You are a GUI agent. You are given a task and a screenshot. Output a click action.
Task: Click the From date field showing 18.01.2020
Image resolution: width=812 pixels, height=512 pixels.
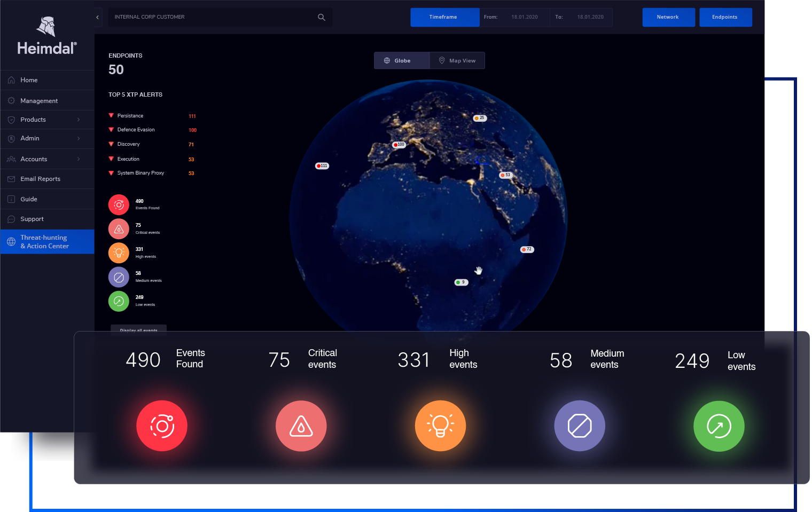tap(524, 17)
